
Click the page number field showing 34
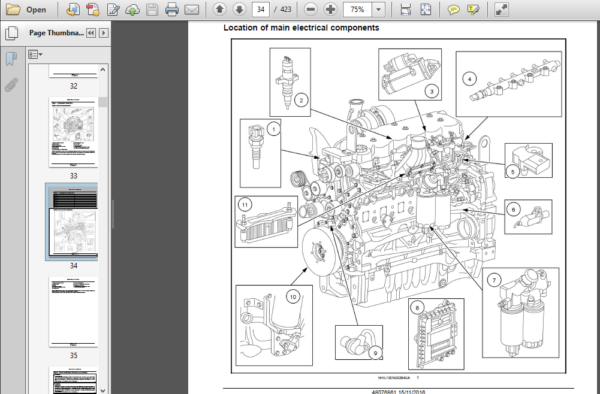point(261,9)
